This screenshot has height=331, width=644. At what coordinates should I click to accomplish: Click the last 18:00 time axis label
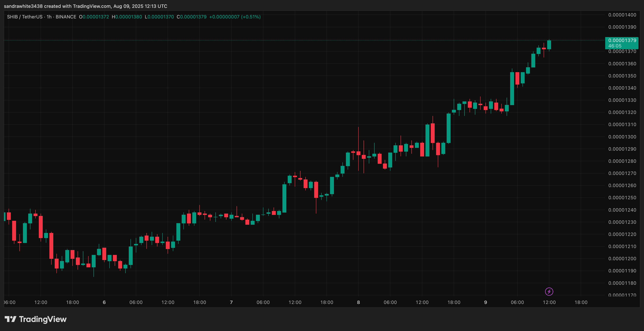coord(581,302)
